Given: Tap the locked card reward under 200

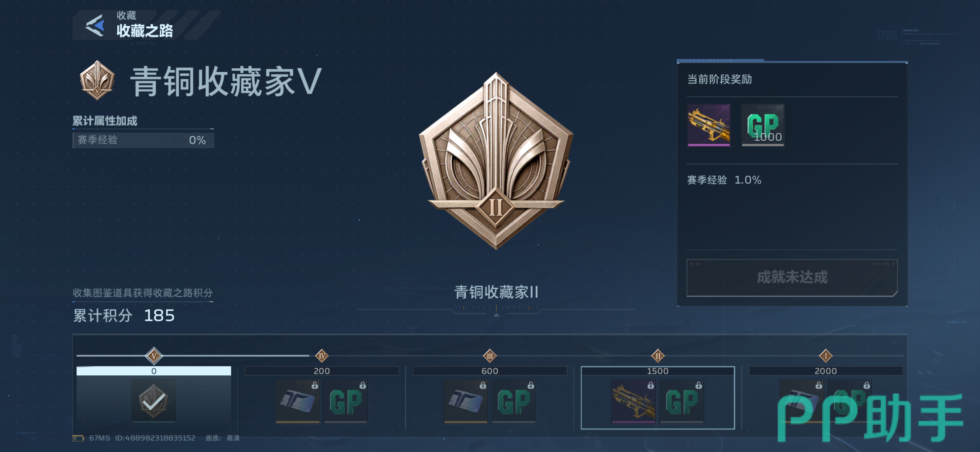Looking at the screenshot, I should coord(298,401).
